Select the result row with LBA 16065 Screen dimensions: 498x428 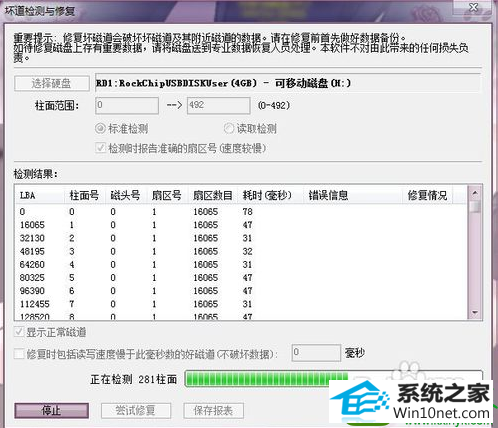coord(241,225)
